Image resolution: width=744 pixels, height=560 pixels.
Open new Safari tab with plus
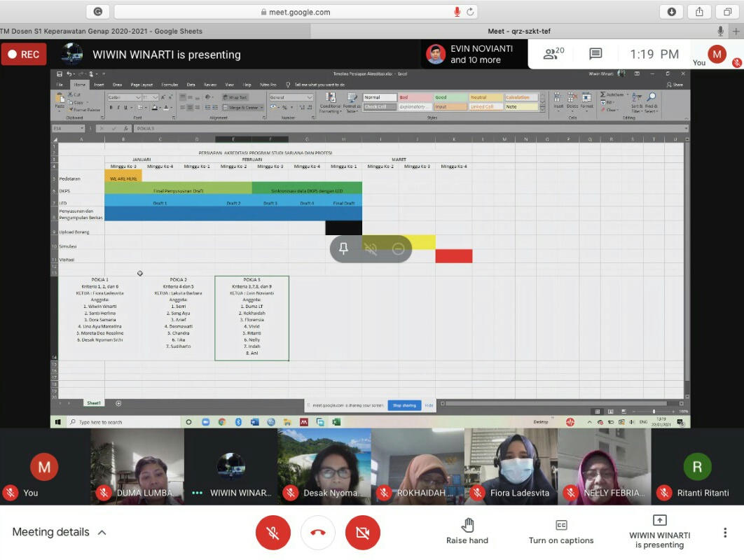pos(736,31)
